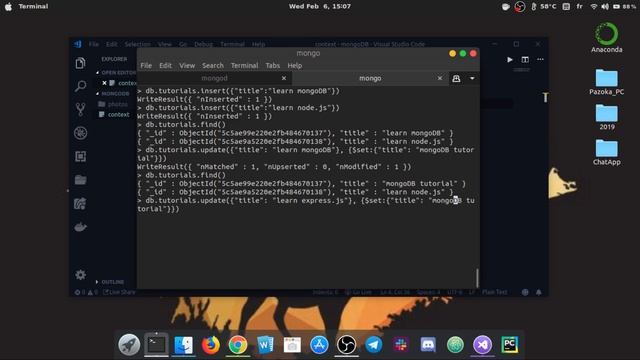The image size is (640, 360).
Task: Collapse the MONGODB folder section
Action: click(x=113, y=93)
